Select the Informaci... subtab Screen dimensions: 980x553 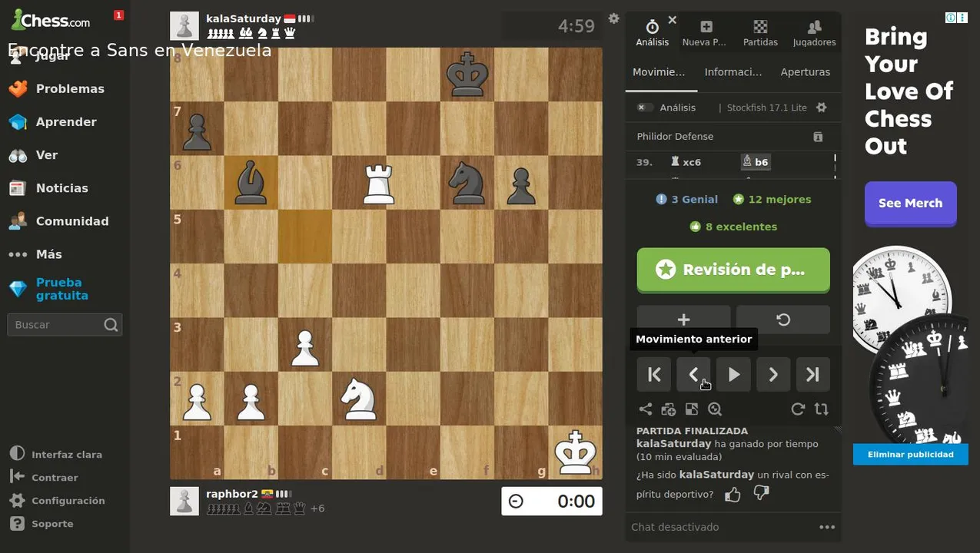click(733, 72)
